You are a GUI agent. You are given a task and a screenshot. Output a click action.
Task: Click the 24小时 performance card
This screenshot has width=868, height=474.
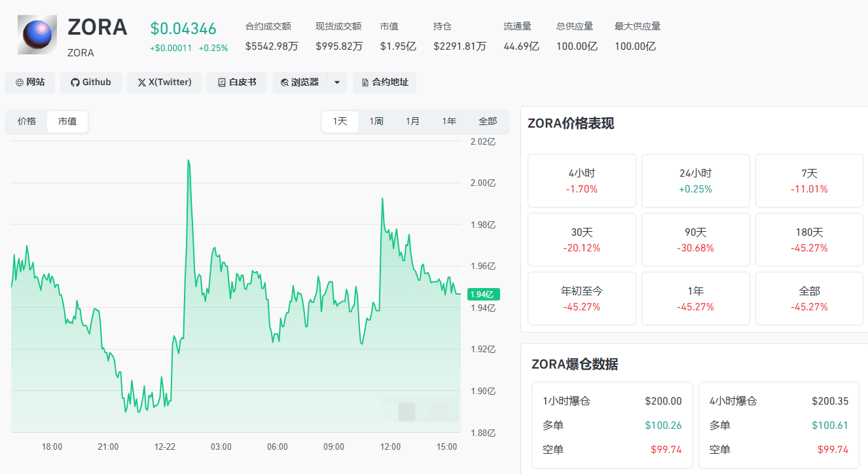(x=696, y=181)
